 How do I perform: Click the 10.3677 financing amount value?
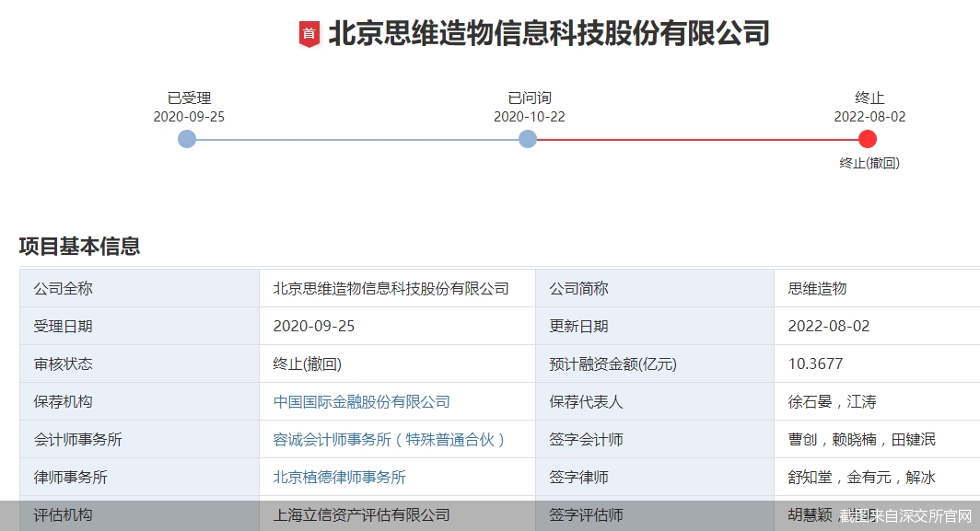(816, 364)
